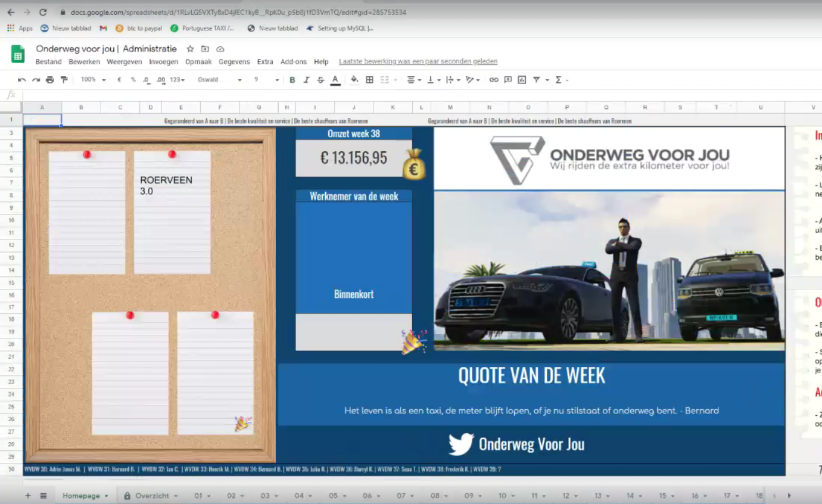The image size is (822, 504).
Task: Open the borders tool
Action: [x=370, y=80]
